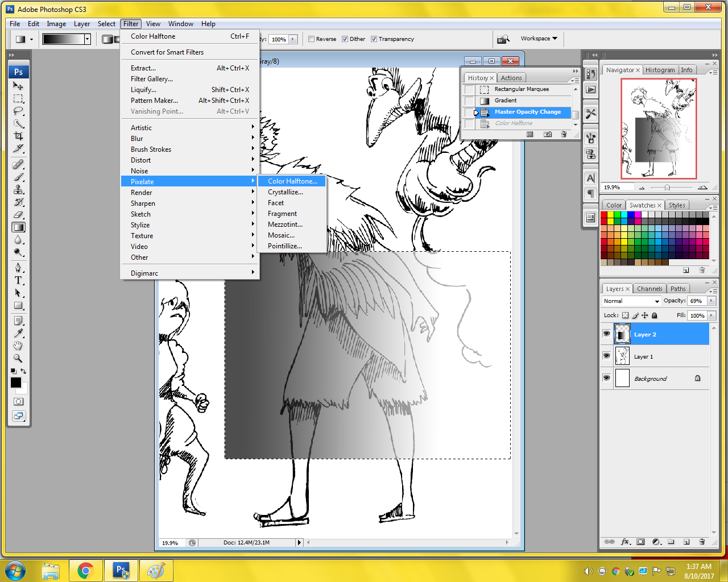Select the Rectangular Marquee tool

pyautogui.click(x=18, y=98)
